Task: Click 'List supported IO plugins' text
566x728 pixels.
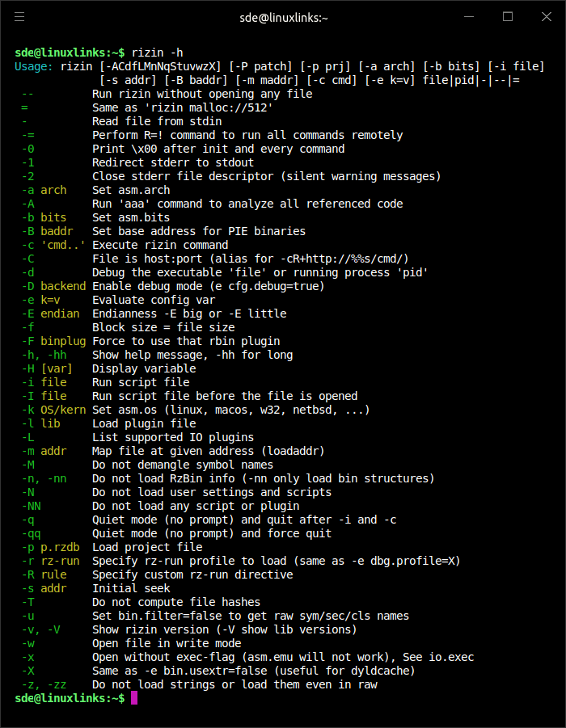Action: [x=174, y=437]
